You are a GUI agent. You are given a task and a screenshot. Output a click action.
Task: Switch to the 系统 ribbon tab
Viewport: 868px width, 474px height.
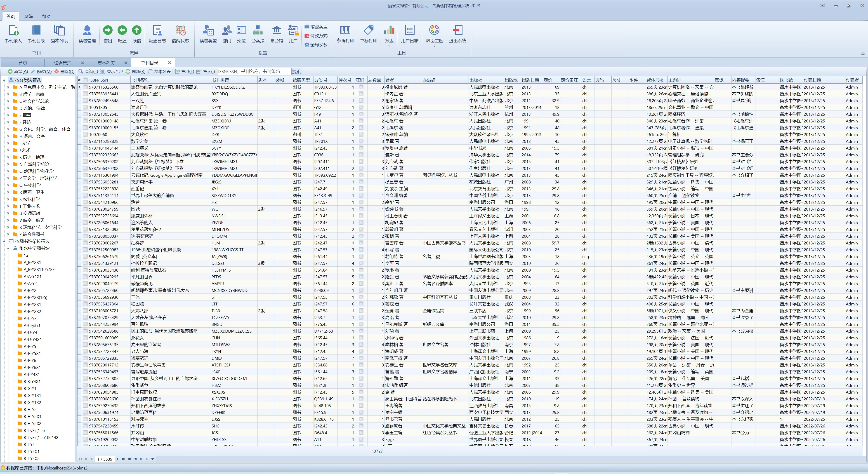(29, 16)
